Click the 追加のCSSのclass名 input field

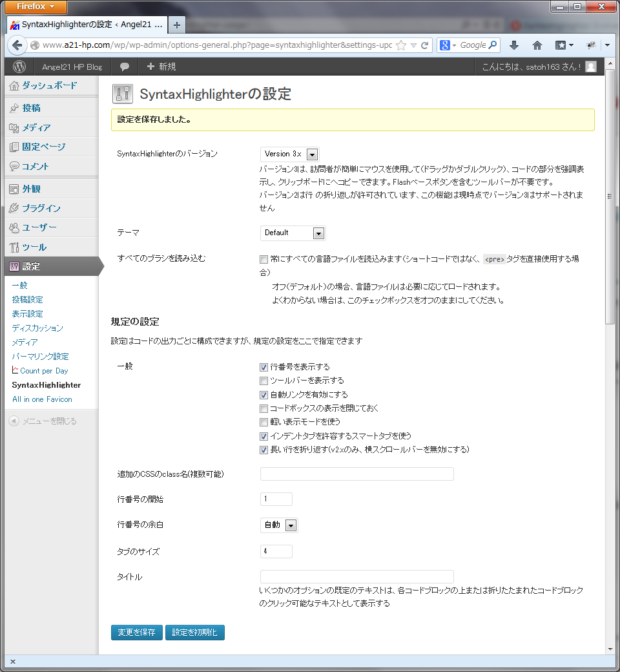click(357, 474)
